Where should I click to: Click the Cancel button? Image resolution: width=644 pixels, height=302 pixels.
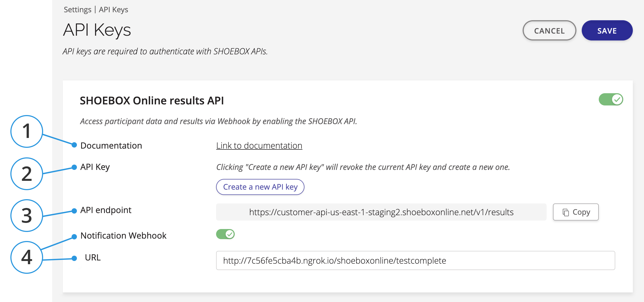[549, 31]
